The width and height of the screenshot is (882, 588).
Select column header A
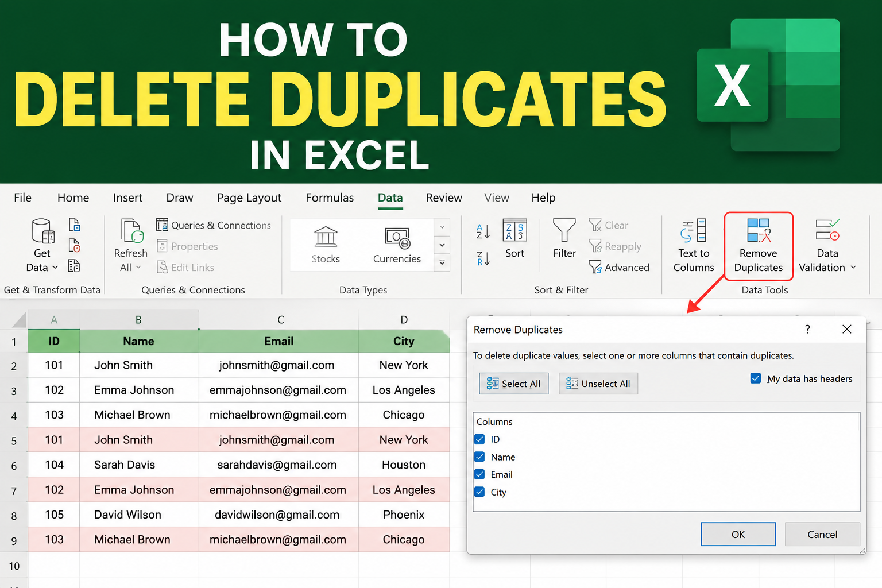[x=54, y=320]
